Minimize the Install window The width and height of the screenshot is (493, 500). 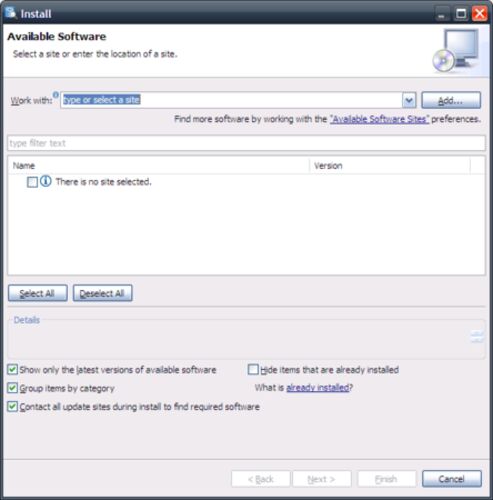click(x=442, y=14)
